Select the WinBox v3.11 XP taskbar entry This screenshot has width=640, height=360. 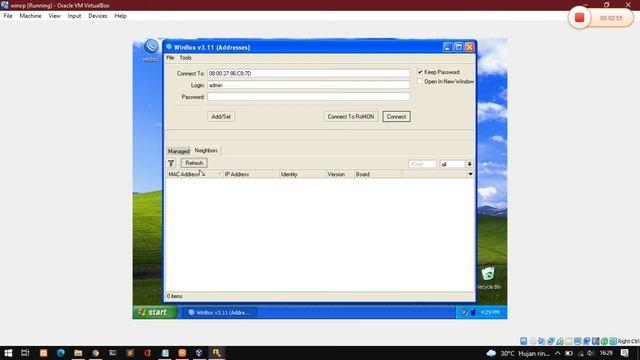pos(219,313)
